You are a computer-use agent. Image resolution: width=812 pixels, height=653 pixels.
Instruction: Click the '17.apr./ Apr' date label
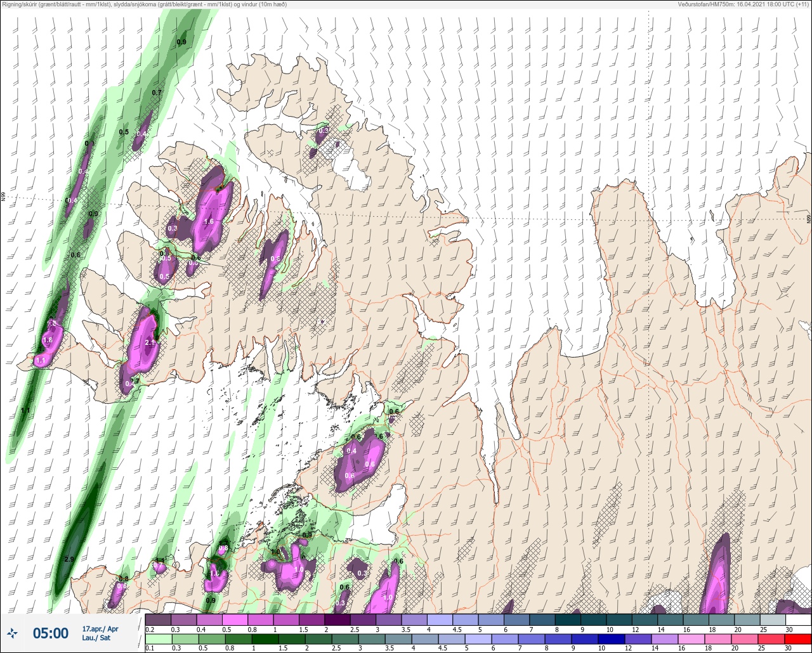tap(100, 629)
